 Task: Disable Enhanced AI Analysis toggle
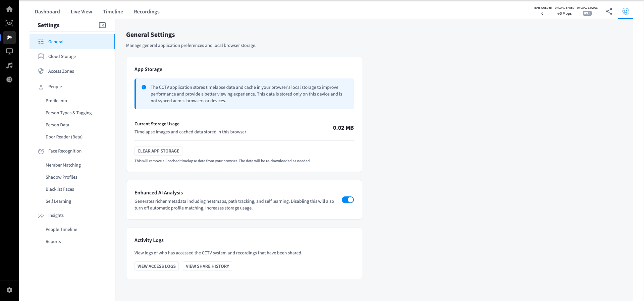pos(348,200)
